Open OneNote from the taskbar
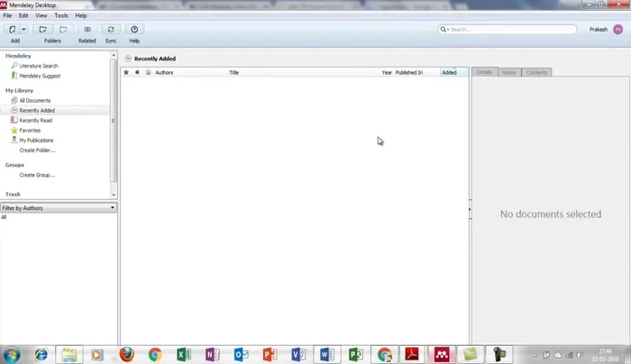 (212, 355)
